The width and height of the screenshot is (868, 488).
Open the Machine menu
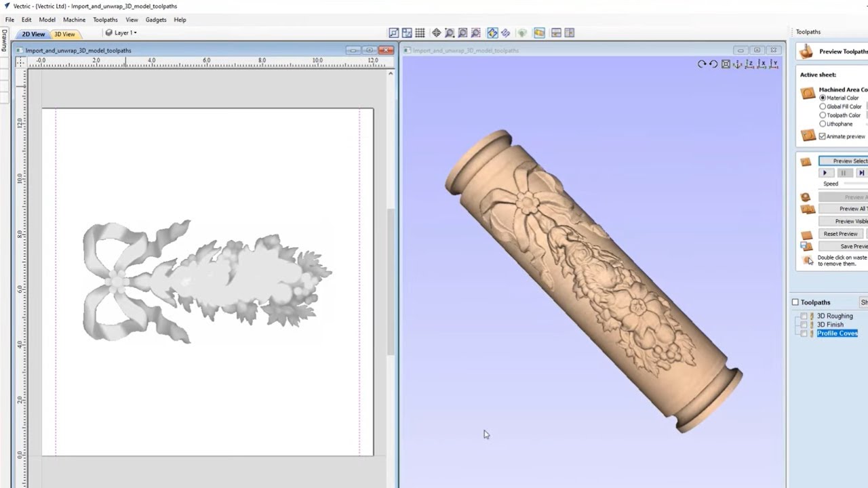[74, 20]
